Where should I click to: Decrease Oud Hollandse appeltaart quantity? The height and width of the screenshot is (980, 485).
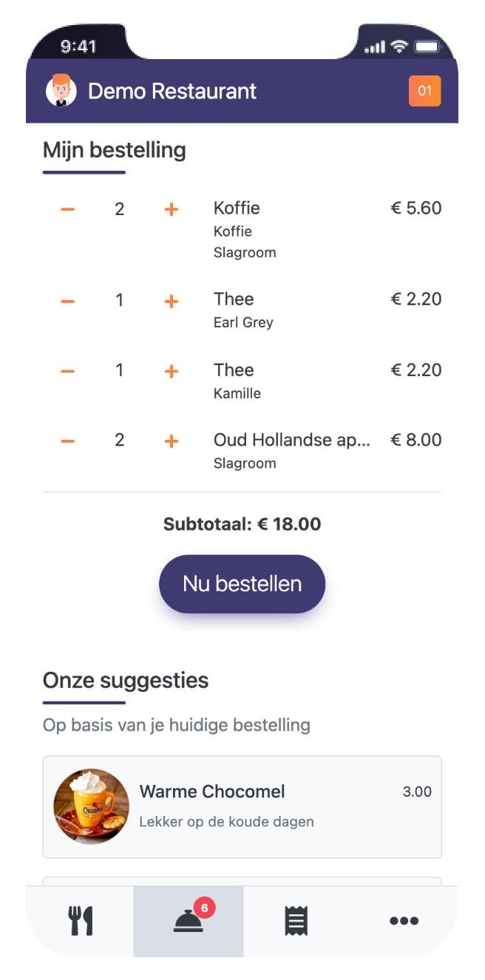(x=67, y=441)
